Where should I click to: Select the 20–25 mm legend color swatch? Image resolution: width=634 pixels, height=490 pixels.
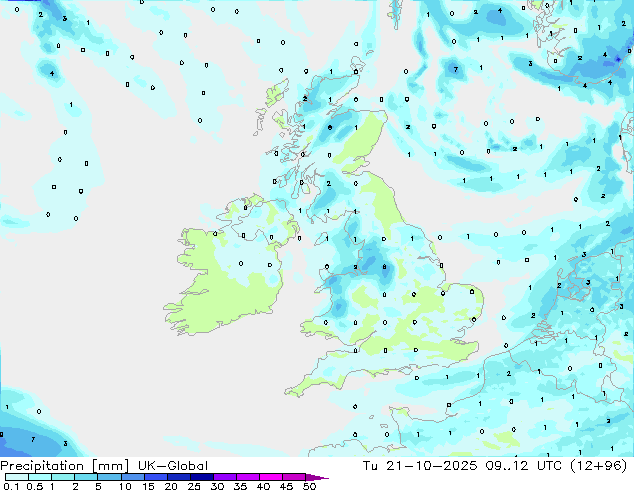coord(179,477)
